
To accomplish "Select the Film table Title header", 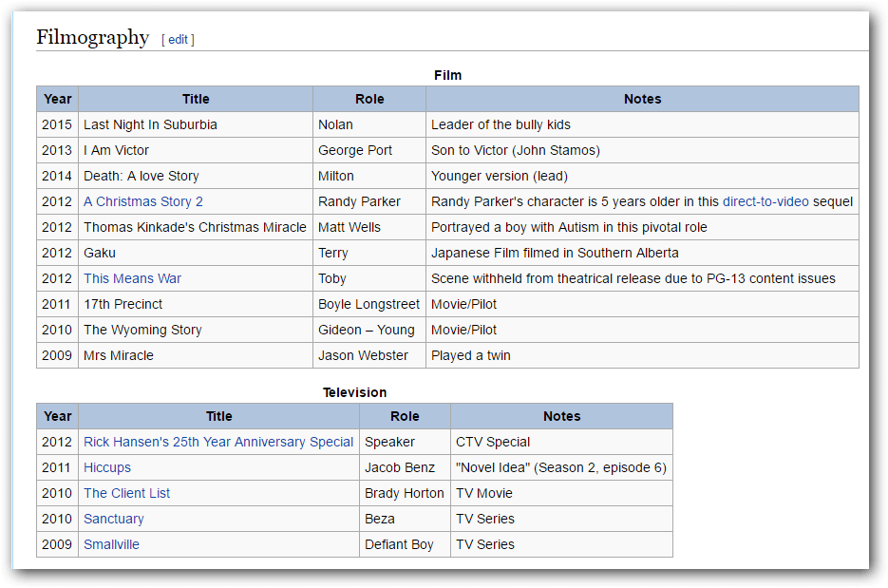I will [196, 99].
